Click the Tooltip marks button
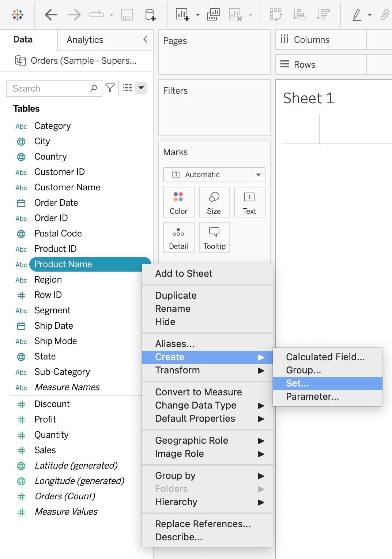 [214, 237]
